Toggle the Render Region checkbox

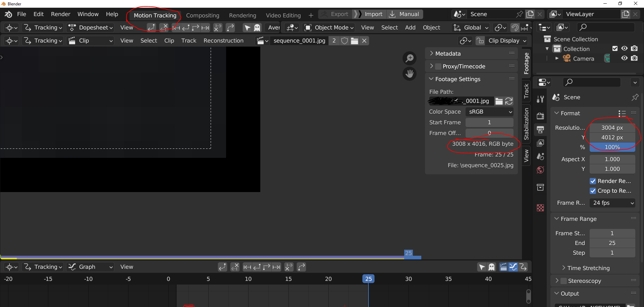tap(593, 181)
